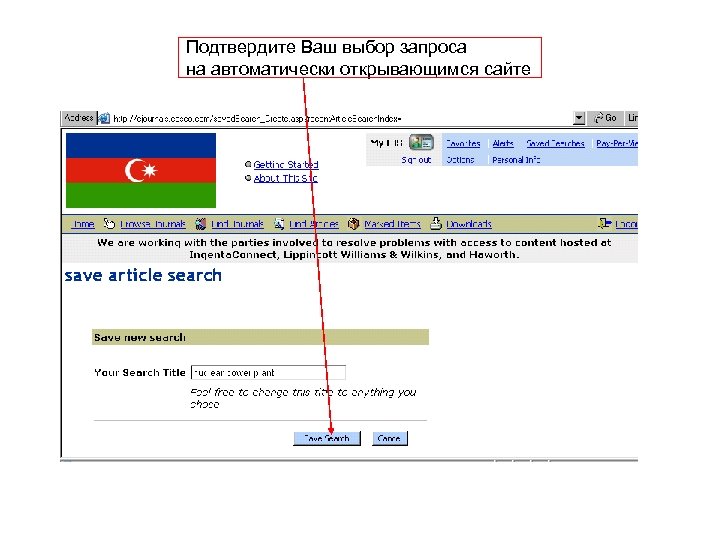Viewport: 720px width, 540px height.
Task: Click Sign out under My EJS
Action: pyautogui.click(x=416, y=160)
